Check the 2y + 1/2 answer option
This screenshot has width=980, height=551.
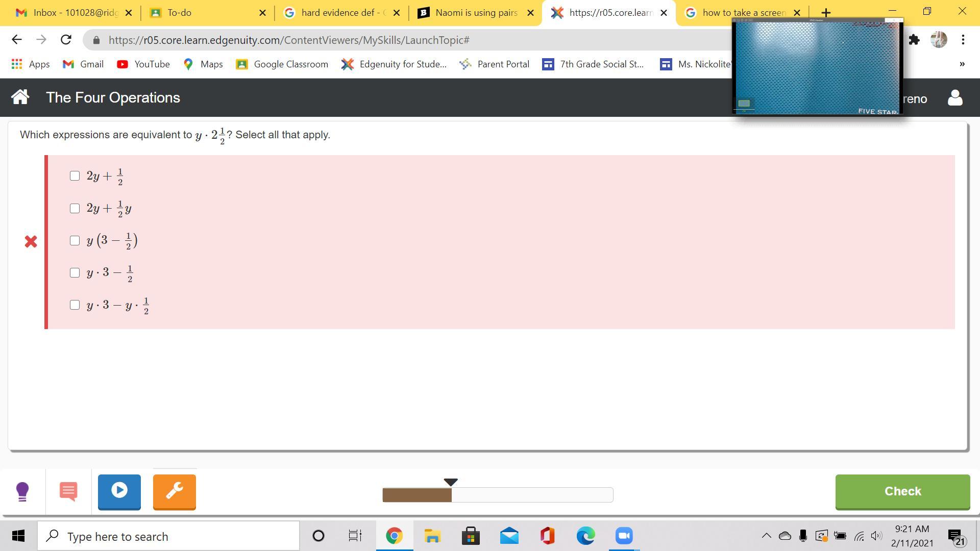(x=75, y=176)
